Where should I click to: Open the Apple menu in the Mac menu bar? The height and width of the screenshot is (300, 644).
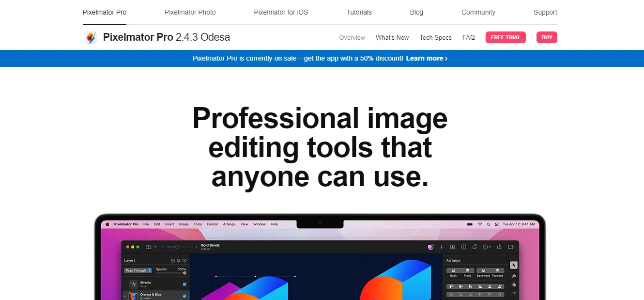107,224
